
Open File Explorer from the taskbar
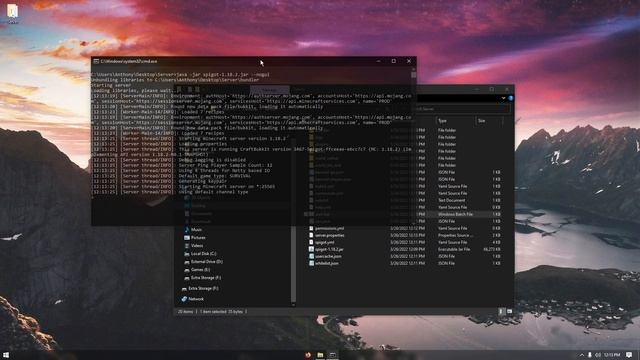pos(320,355)
